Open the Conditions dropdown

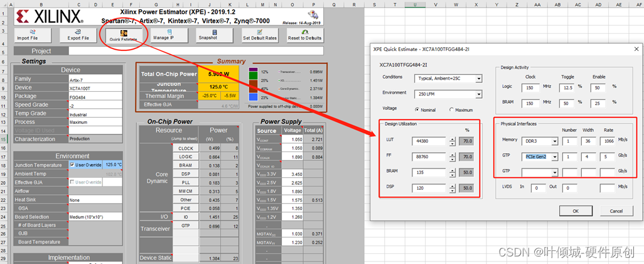pos(479,79)
